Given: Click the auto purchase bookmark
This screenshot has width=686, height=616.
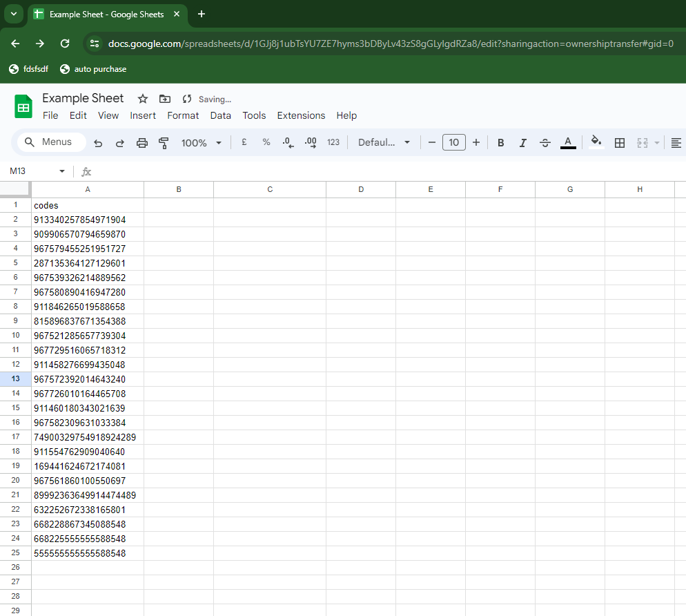Looking at the screenshot, I should tap(93, 69).
